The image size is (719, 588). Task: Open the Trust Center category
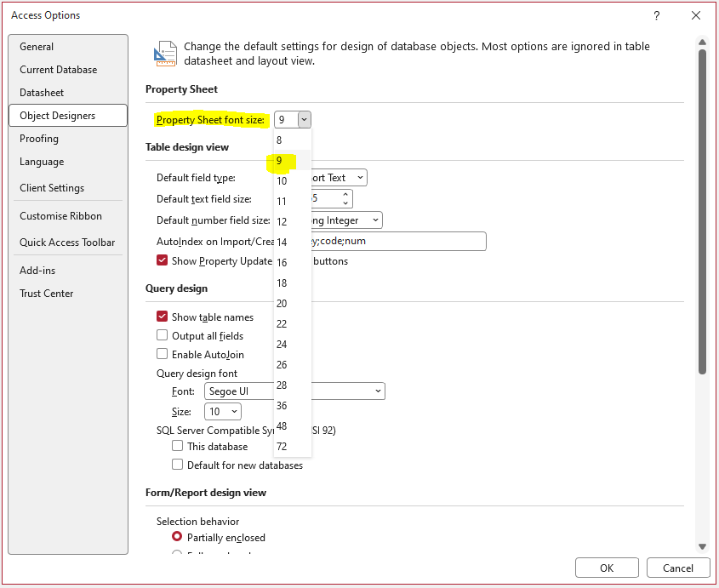46,294
